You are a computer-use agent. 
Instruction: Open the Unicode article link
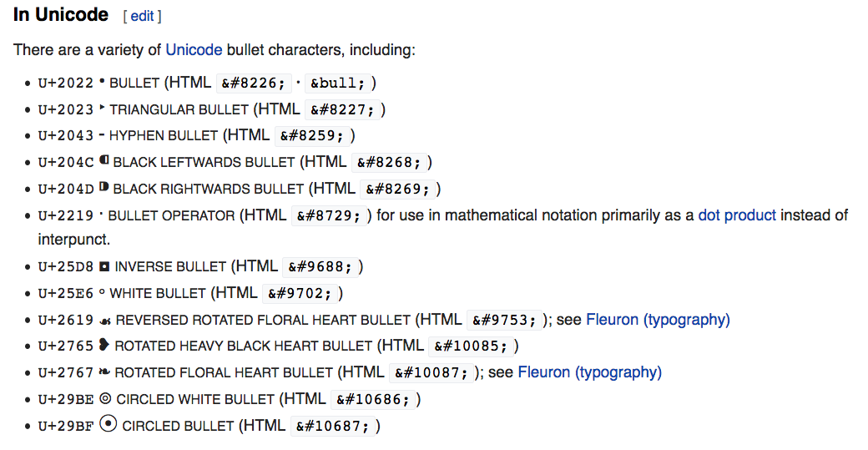point(194,50)
